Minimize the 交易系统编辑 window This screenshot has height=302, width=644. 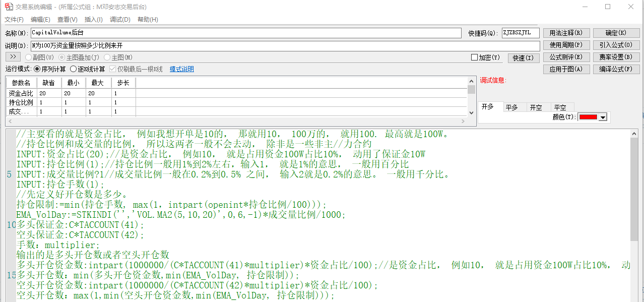point(585,7)
